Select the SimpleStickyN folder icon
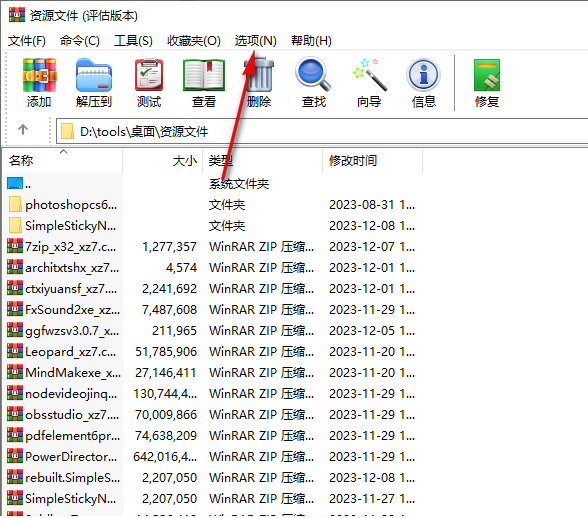 coord(15,225)
